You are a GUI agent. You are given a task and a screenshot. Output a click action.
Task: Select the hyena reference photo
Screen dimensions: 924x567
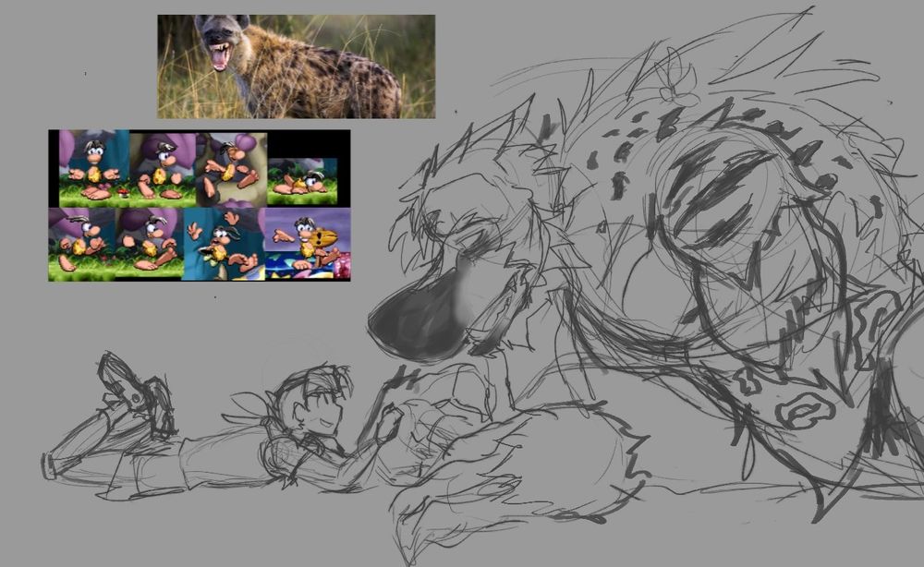coord(296,66)
